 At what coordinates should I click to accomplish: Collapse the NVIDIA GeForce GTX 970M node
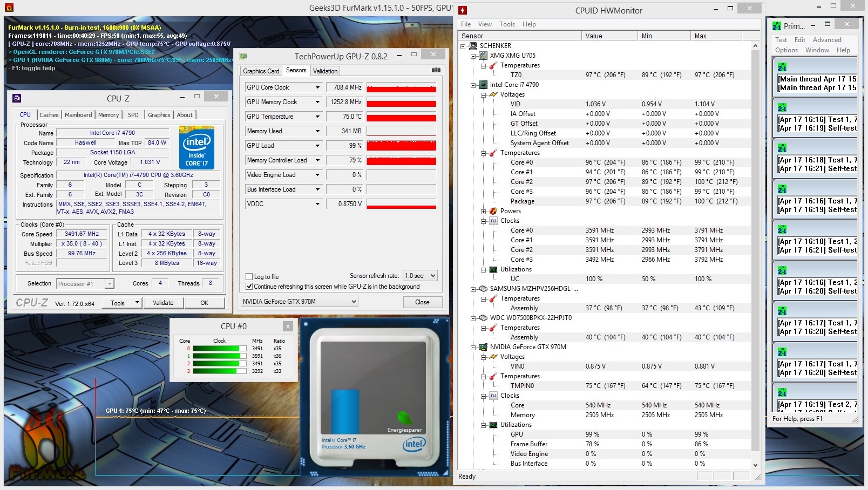[473, 347]
